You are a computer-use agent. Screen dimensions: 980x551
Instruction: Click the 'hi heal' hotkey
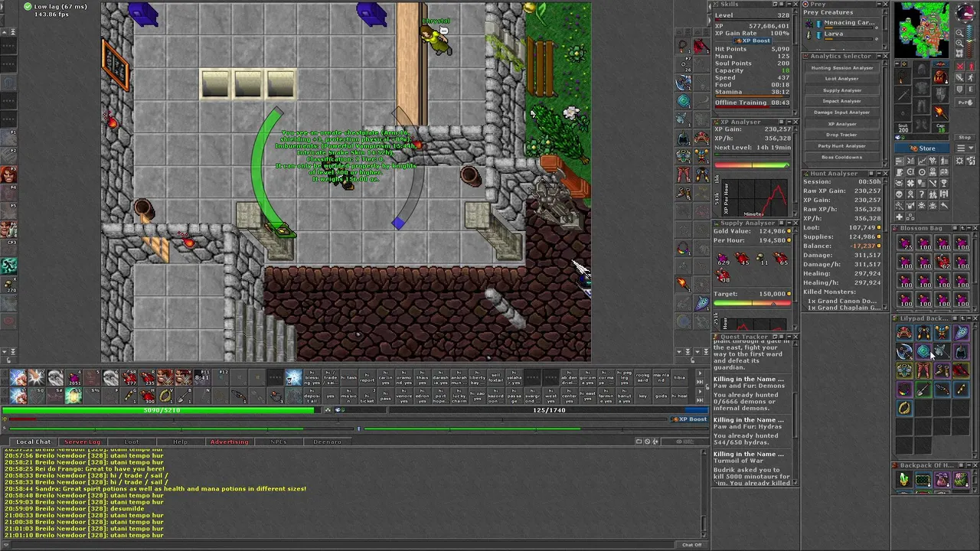pyautogui.click(x=680, y=396)
